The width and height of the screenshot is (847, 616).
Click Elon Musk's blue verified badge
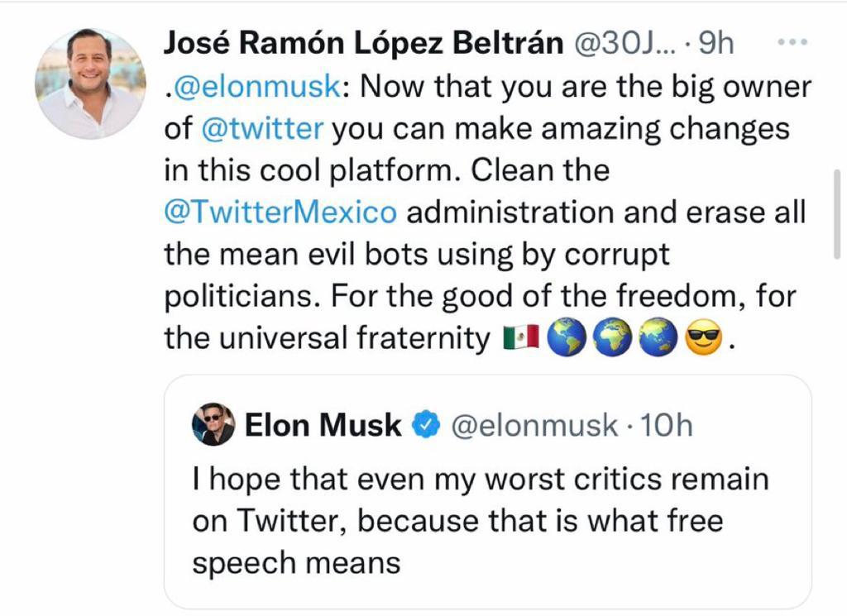[426, 424]
